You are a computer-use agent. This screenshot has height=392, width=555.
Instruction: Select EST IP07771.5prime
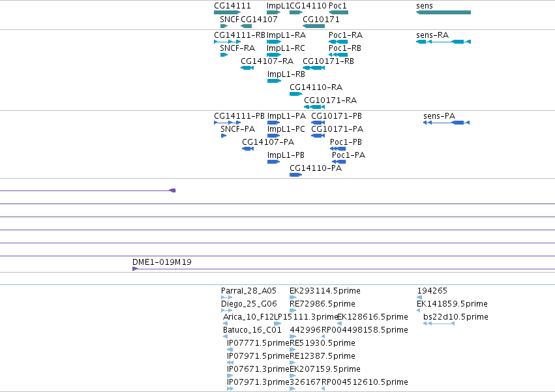[x=230, y=350]
